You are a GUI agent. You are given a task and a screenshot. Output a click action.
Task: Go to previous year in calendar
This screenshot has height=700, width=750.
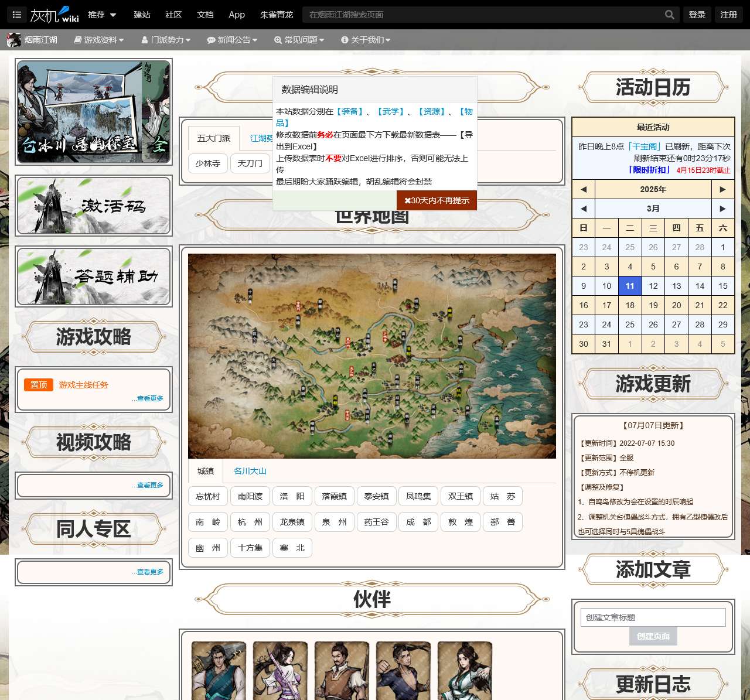(583, 189)
